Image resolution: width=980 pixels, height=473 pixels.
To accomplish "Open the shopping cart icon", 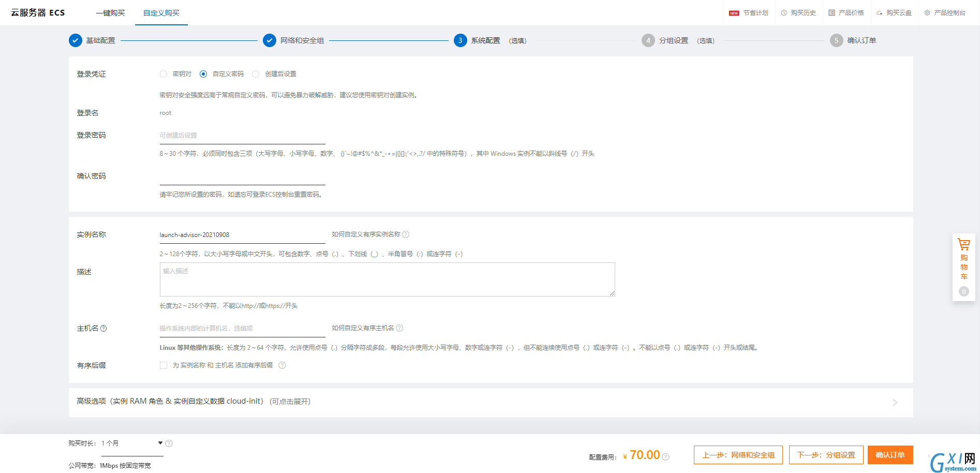I will [x=964, y=244].
